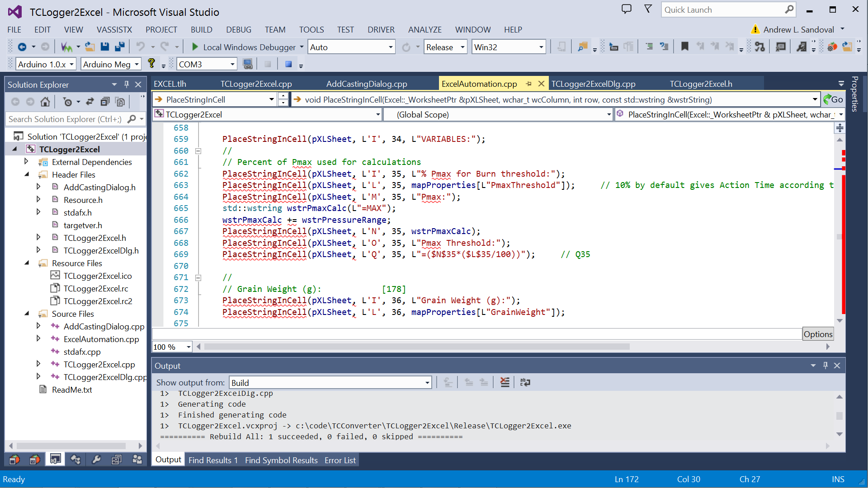Screen dimensions: 868x488
Task: Click the Undo arrow icon
Action: coord(141,47)
